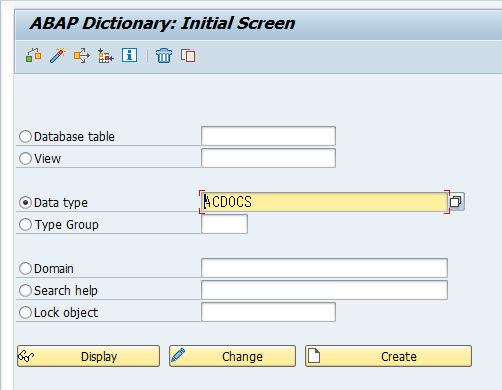
Task: Select the Lock object radio button
Action: point(25,313)
